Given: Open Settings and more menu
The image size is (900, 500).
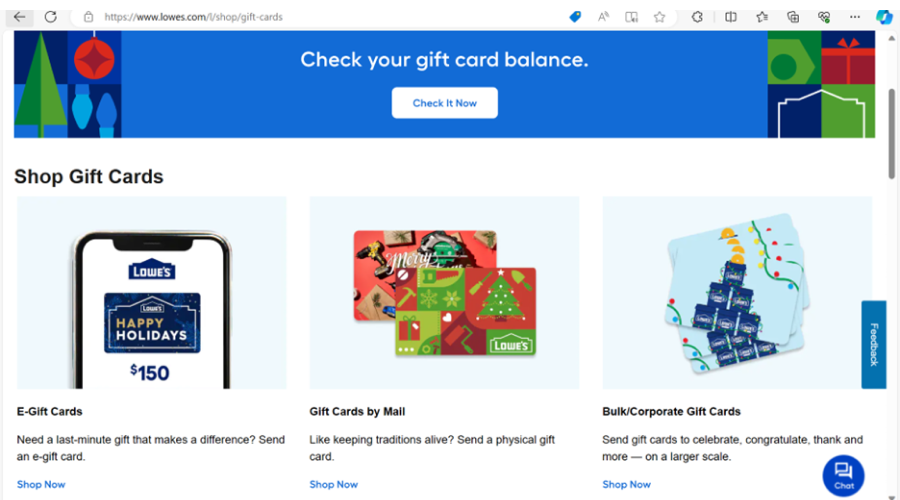Looking at the screenshot, I should click(x=854, y=17).
